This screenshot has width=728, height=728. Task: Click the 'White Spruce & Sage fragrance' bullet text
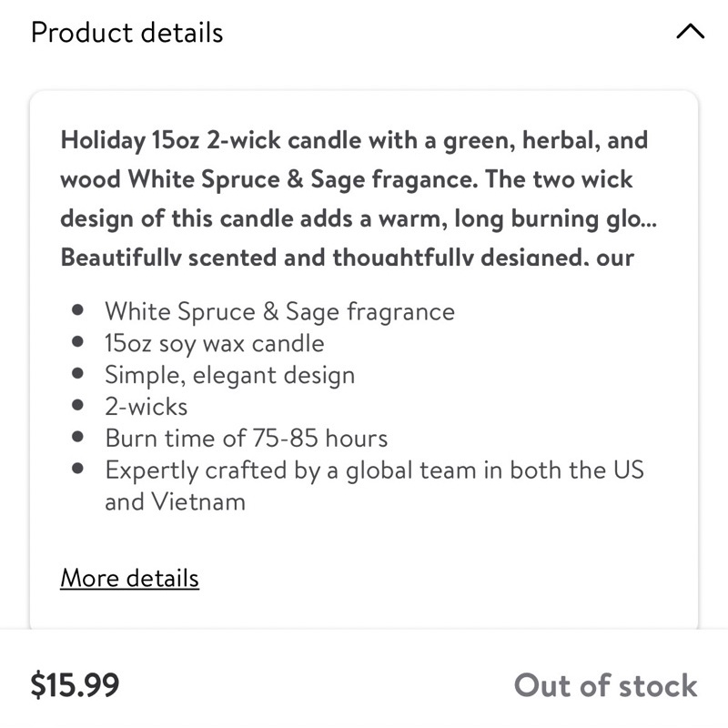click(x=279, y=311)
